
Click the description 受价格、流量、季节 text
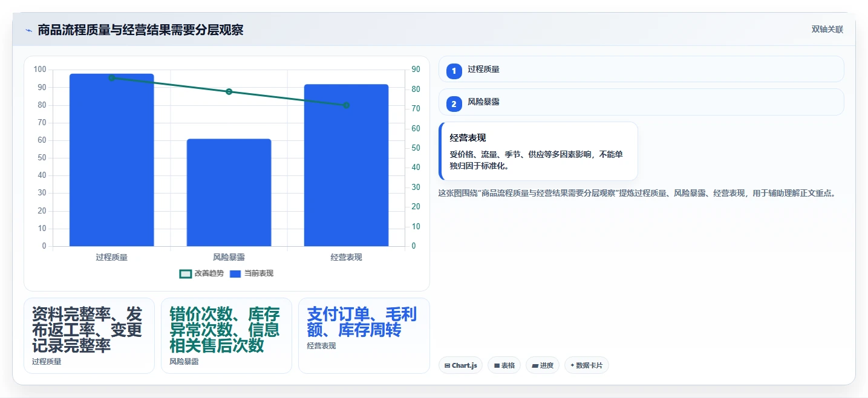click(x=536, y=160)
